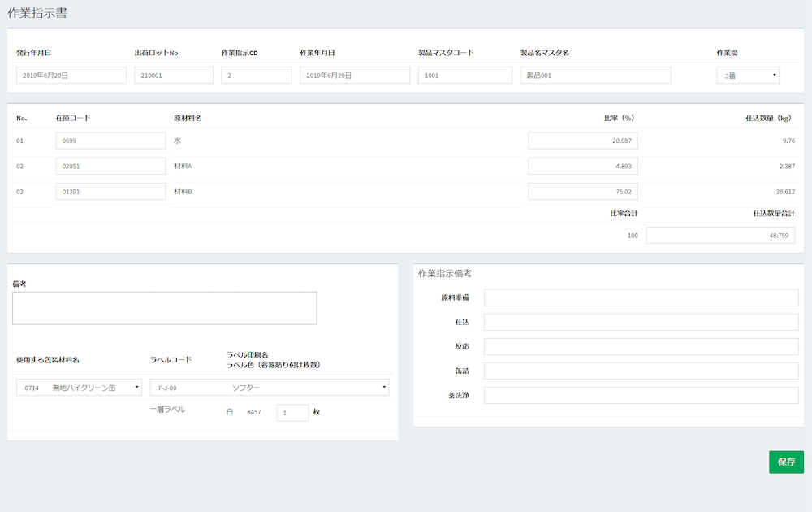Click the 比率 field for 水
The height and width of the screenshot is (512, 812).
[582, 141]
